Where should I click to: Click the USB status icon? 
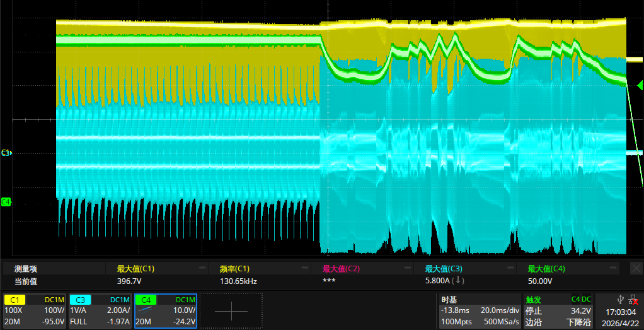(621, 300)
